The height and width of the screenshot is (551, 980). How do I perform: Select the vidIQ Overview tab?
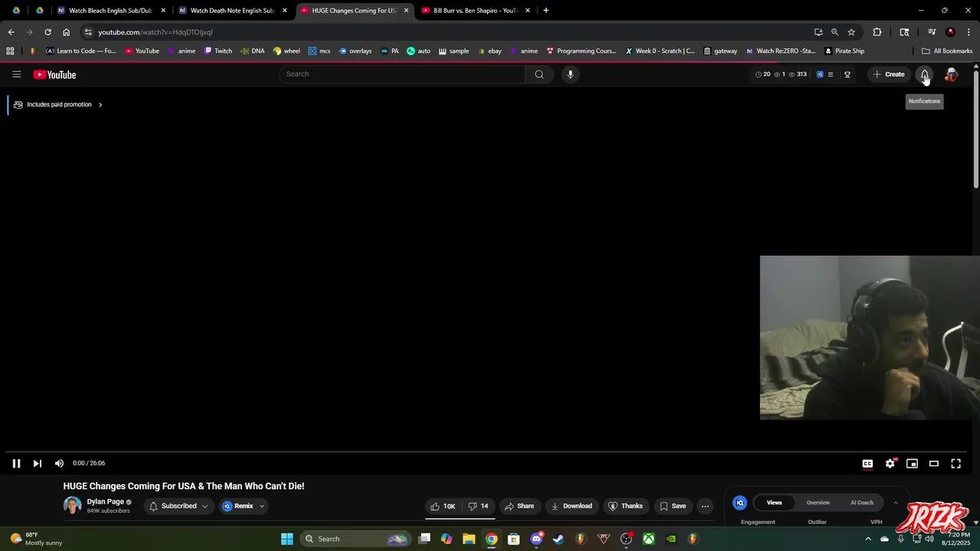(818, 503)
